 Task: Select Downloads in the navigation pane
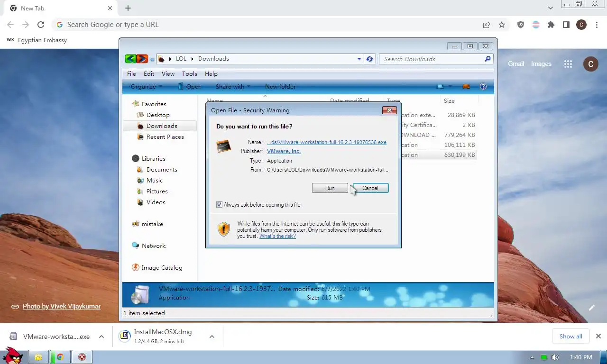[x=162, y=126]
